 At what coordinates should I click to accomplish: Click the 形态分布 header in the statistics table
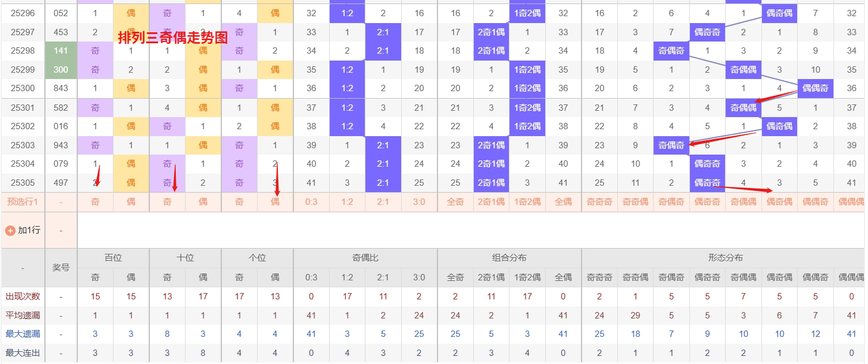click(725, 258)
